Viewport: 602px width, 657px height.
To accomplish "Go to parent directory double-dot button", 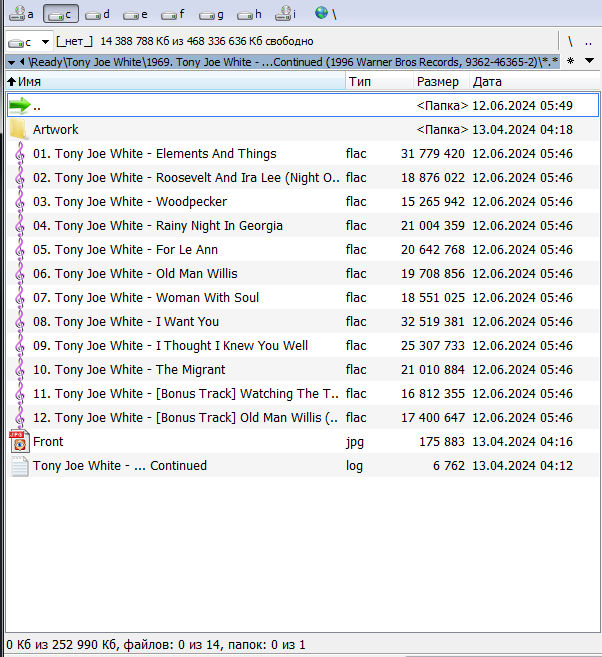I will point(589,41).
